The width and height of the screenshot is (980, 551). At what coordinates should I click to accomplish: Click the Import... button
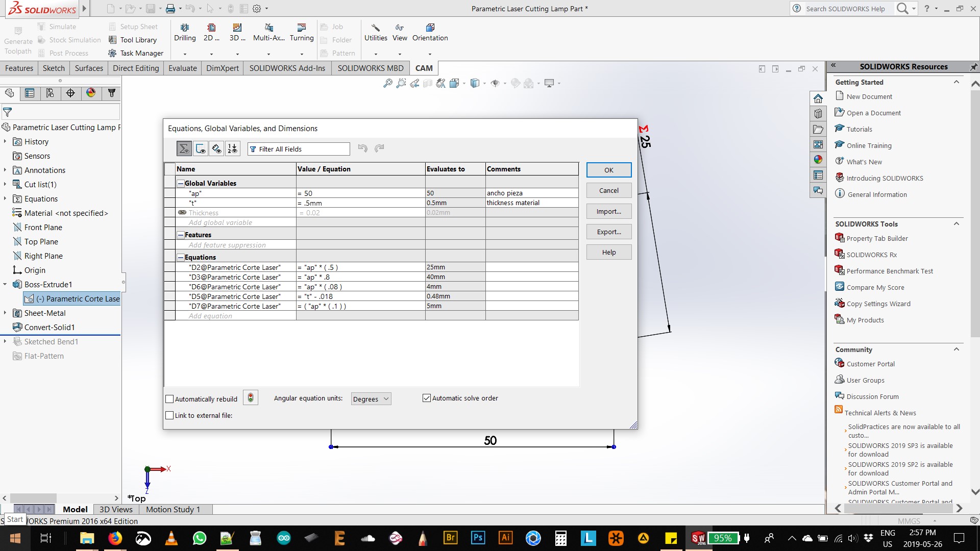coord(608,211)
